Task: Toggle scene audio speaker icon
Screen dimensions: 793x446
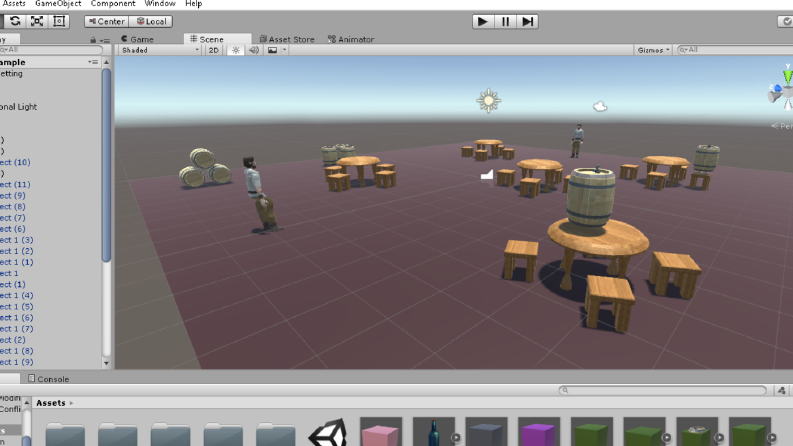Action: coord(254,50)
